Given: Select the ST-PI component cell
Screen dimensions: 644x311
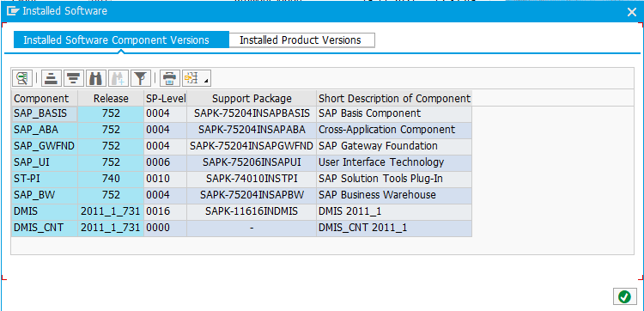Looking at the screenshot, I should pos(45,179).
